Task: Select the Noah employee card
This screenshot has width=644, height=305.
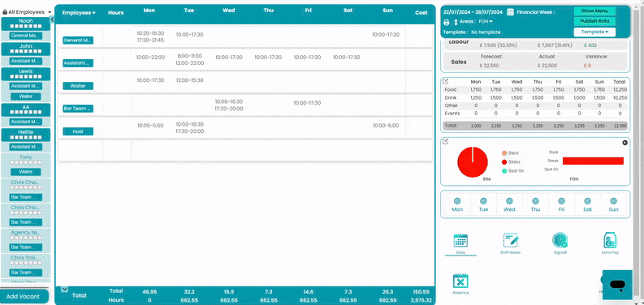Action: point(26,24)
